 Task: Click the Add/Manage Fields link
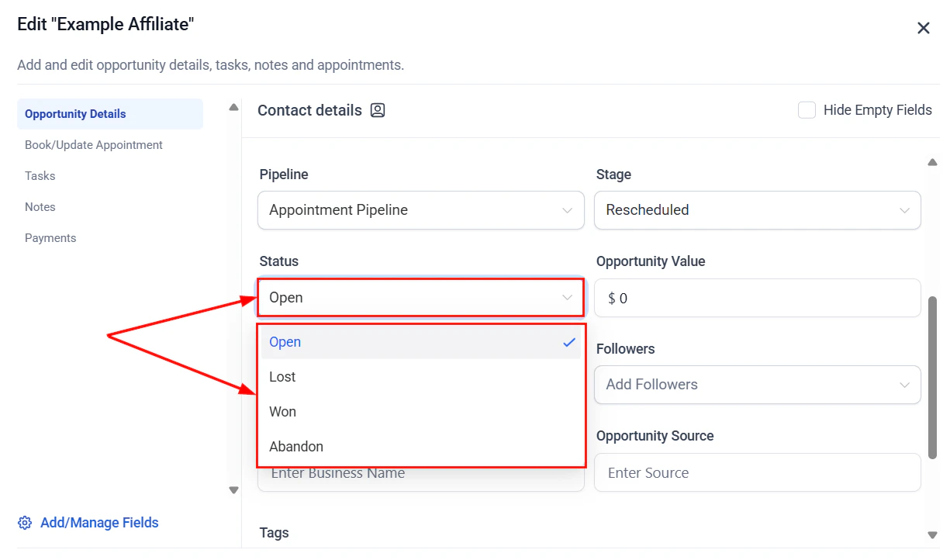tap(99, 523)
